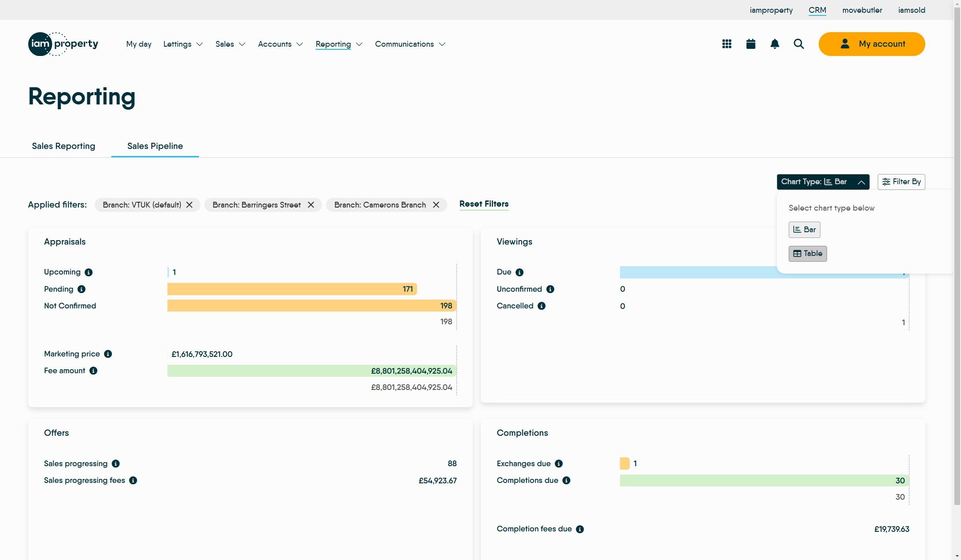This screenshot has width=961, height=560.
Task: Open the apps grid icon
Action: (727, 44)
